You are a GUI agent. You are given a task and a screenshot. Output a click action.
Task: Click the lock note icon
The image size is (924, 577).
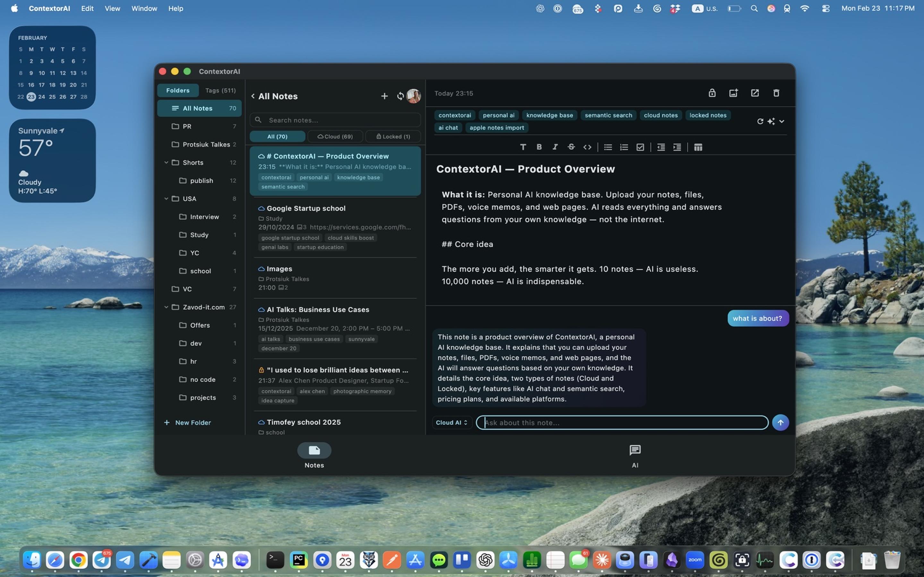coord(712,93)
